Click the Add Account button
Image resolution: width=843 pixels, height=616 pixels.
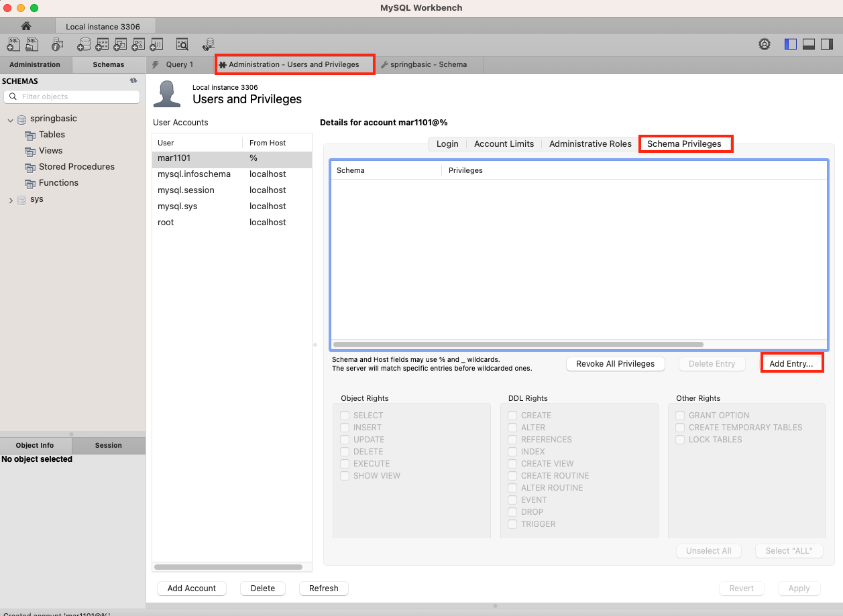[x=192, y=588]
